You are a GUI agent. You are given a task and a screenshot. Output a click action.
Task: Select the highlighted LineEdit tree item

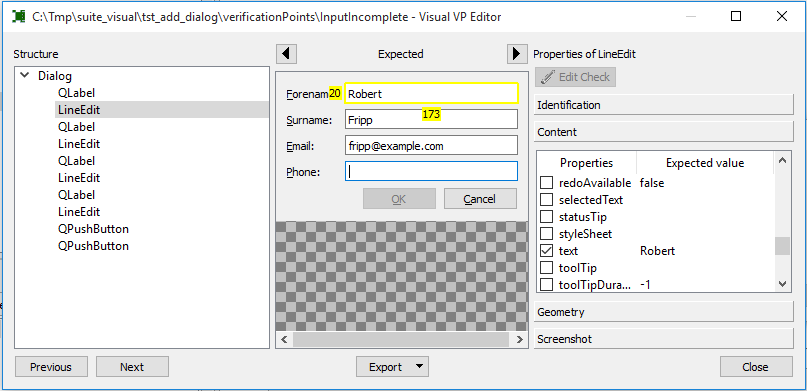[162, 110]
